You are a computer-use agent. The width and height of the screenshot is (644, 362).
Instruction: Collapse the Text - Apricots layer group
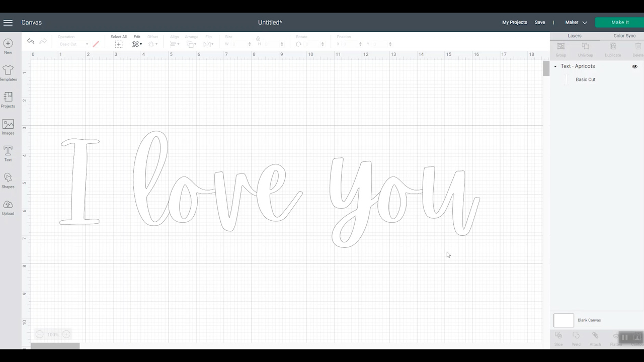click(x=555, y=66)
